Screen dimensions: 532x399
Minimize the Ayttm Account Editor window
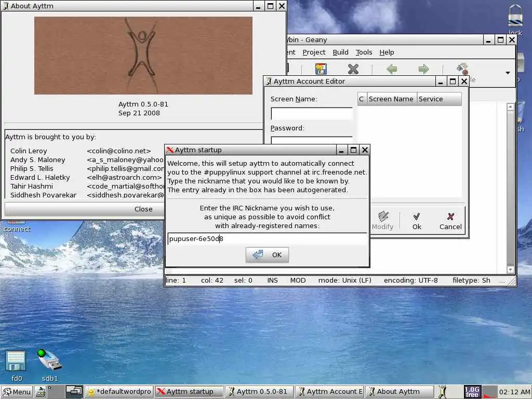click(441, 81)
